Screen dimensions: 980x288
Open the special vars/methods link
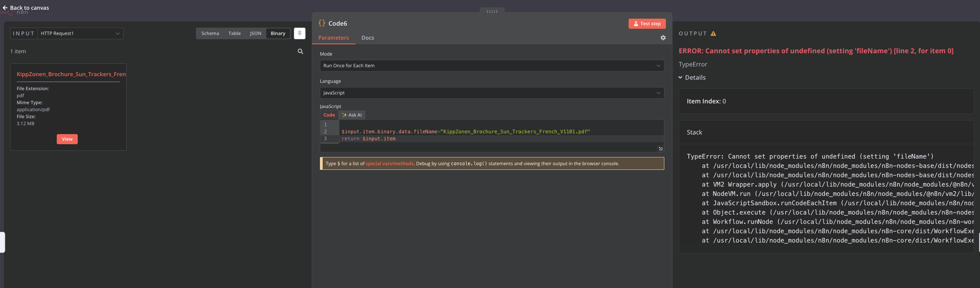pyautogui.click(x=389, y=164)
